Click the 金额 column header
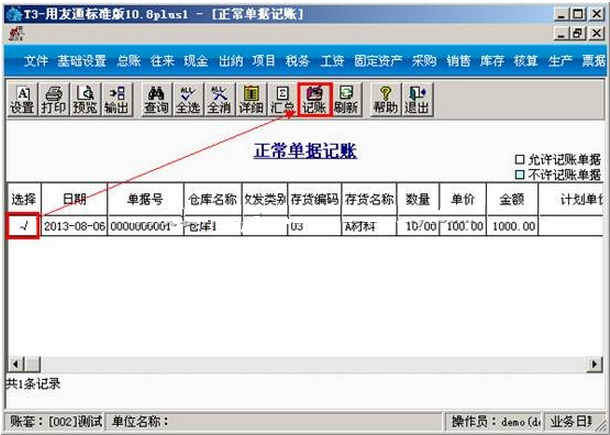The image size is (610, 435). [x=511, y=199]
